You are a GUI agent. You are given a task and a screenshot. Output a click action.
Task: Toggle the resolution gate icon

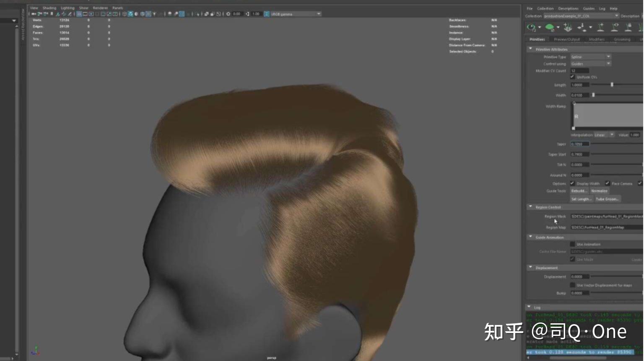point(91,14)
